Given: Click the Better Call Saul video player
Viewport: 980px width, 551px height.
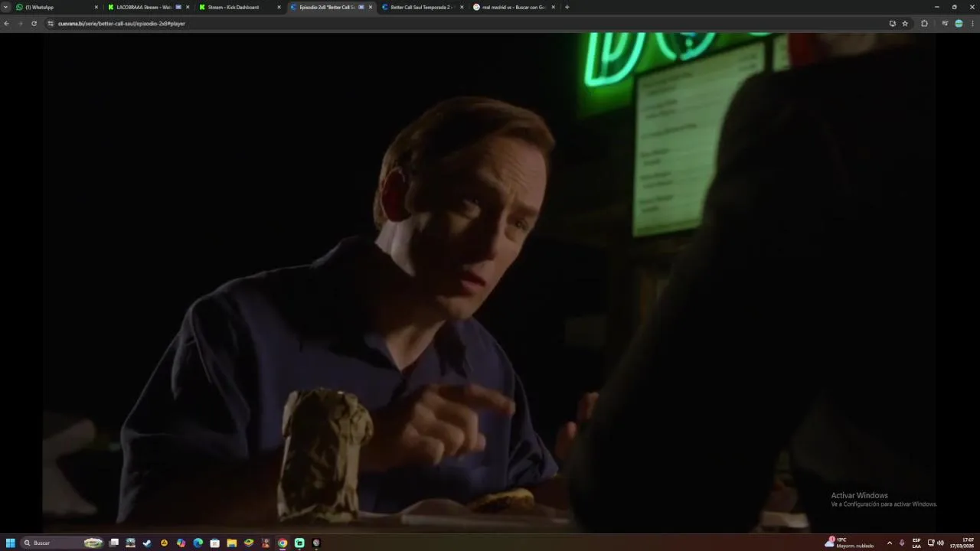Looking at the screenshot, I should pyautogui.click(x=490, y=282).
